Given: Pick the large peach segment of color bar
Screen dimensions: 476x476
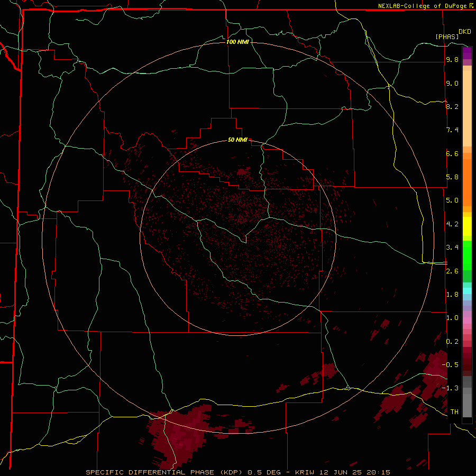Looking at the screenshot, I should coord(467,108).
